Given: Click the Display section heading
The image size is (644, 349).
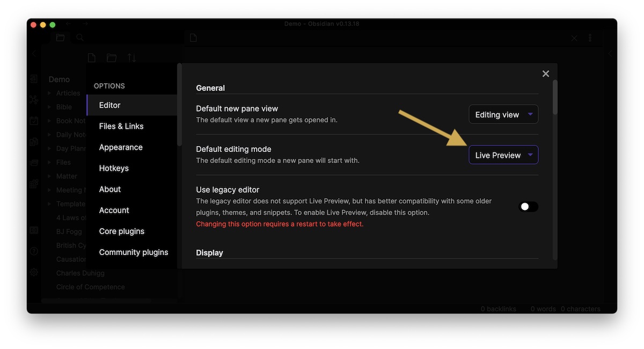Looking at the screenshot, I should 209,253.
